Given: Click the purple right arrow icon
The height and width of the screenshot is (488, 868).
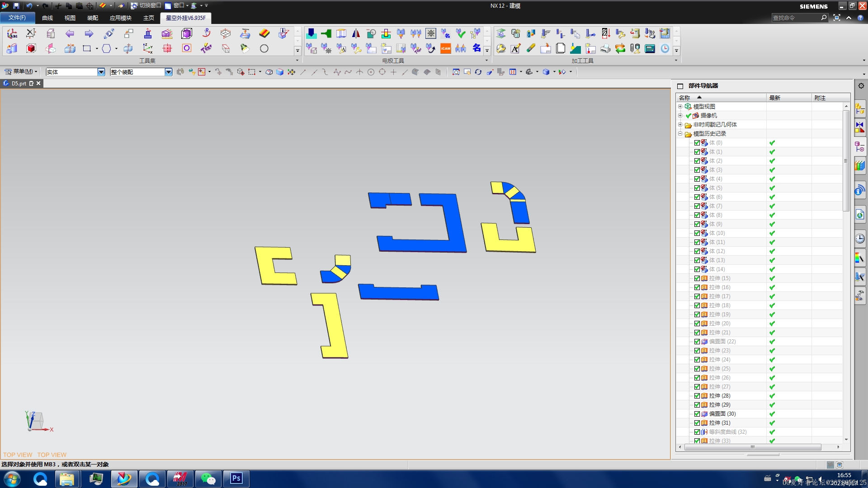Looking at the screenshot, I should pos(89,33).
